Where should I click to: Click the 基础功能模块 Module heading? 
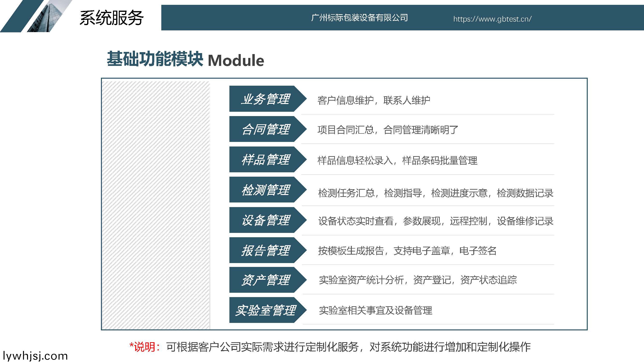pos(185,59)
